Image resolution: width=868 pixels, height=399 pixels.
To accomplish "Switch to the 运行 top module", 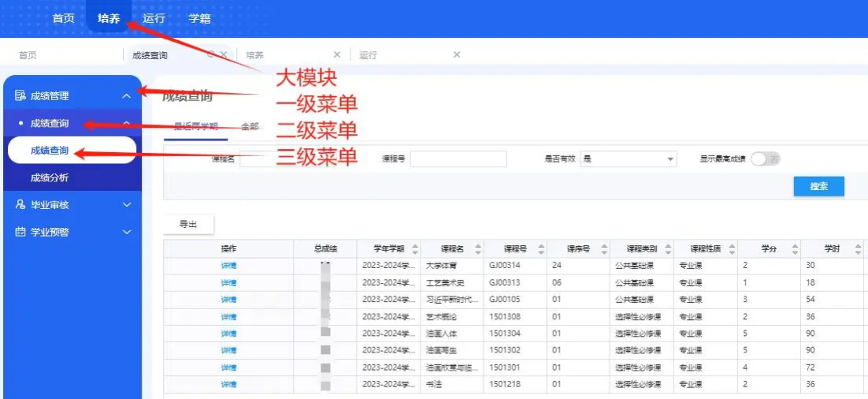I will 154,18.
